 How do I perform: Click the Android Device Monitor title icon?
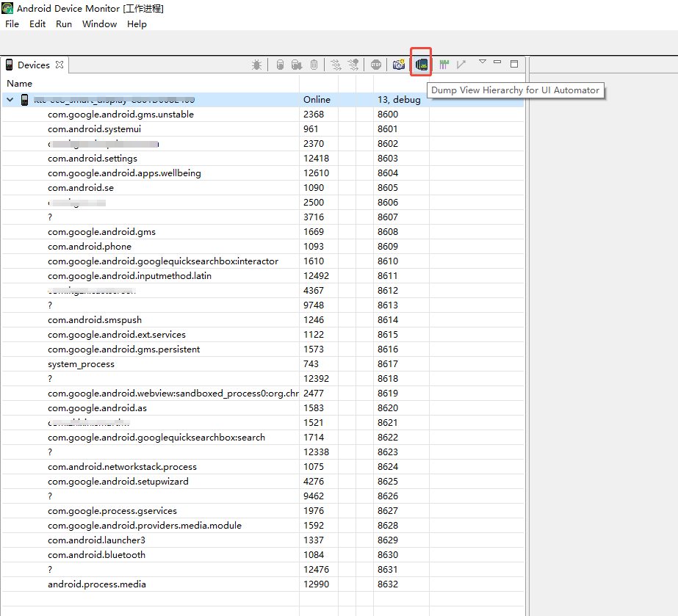pos(7,8)
